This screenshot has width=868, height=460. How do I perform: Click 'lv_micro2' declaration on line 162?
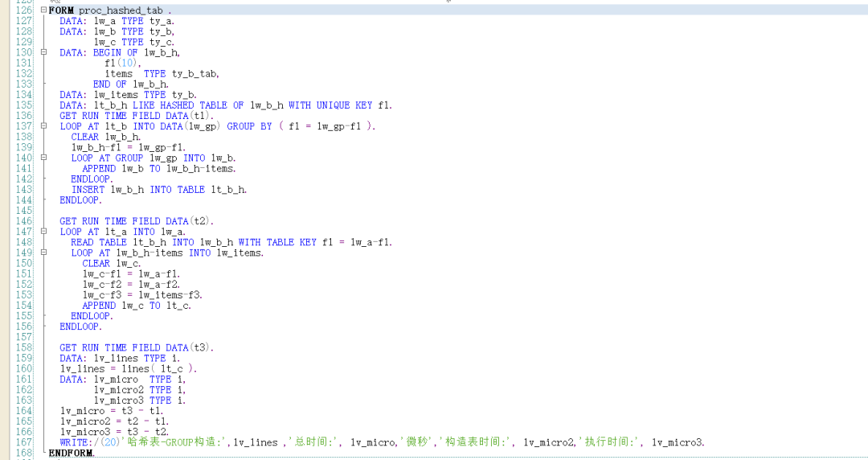(x=118, y=389)
